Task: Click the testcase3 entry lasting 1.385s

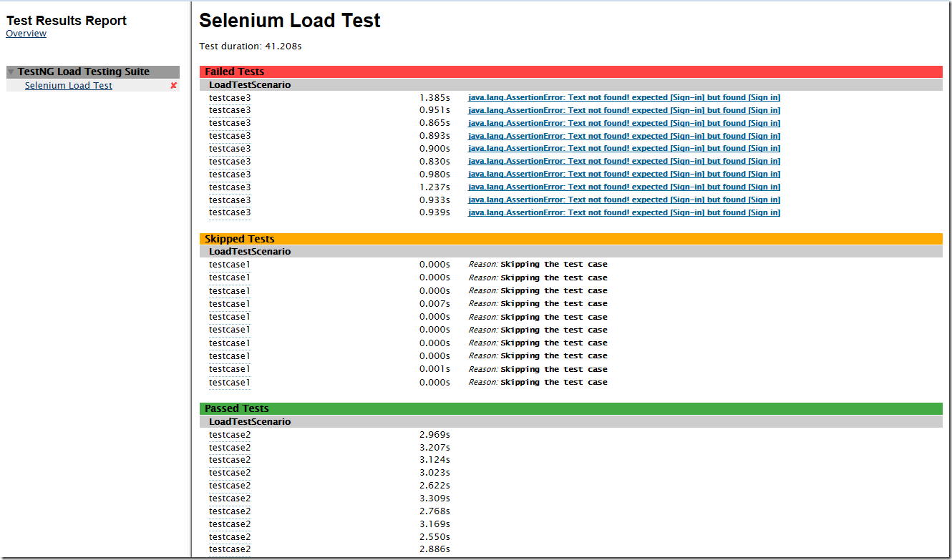Action: click(229, 97)
